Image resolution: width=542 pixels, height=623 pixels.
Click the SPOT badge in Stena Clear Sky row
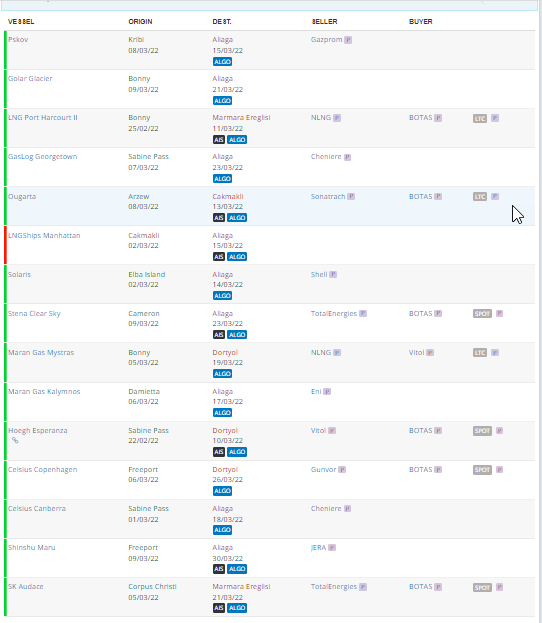(x=482, y=314)
